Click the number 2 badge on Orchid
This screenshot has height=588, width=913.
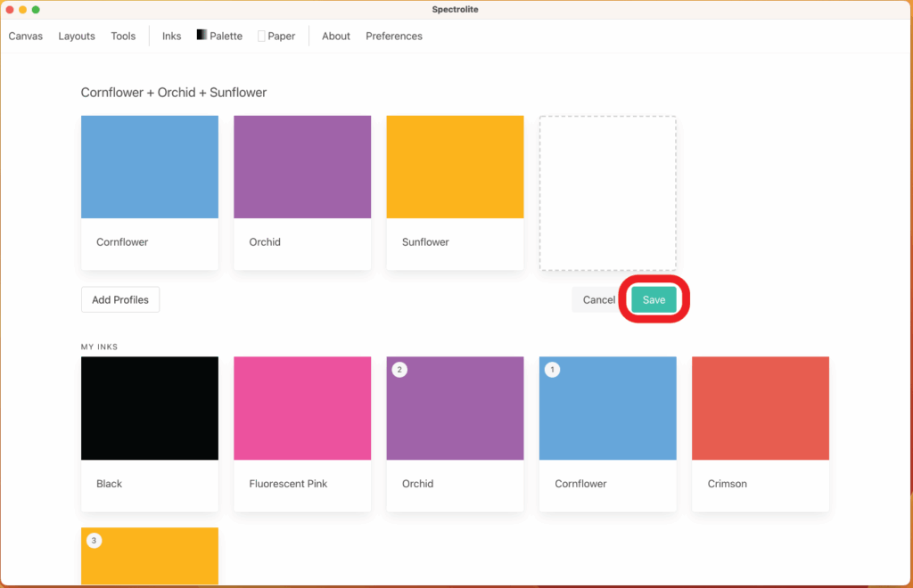coord(399,370)
